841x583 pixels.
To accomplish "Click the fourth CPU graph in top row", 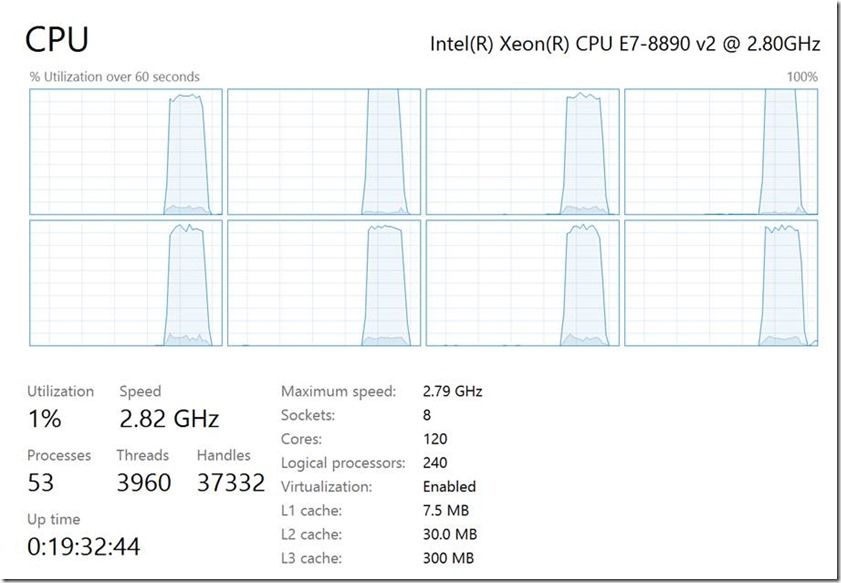I will click(721, 152).
